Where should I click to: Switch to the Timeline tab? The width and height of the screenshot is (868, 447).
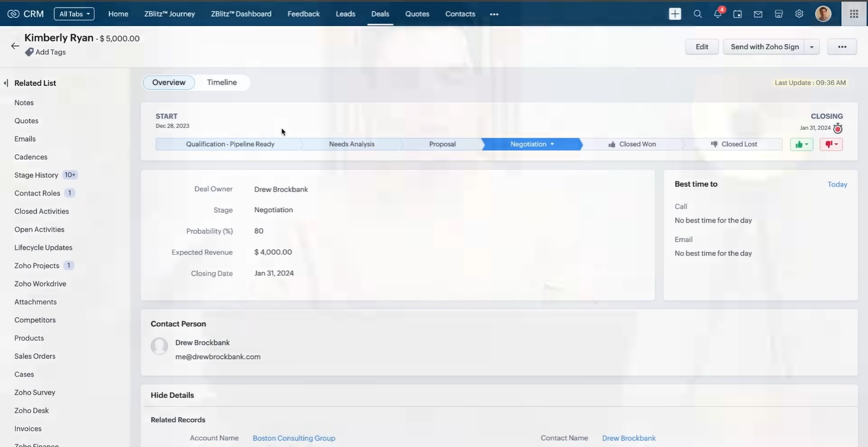coord(221,83)
